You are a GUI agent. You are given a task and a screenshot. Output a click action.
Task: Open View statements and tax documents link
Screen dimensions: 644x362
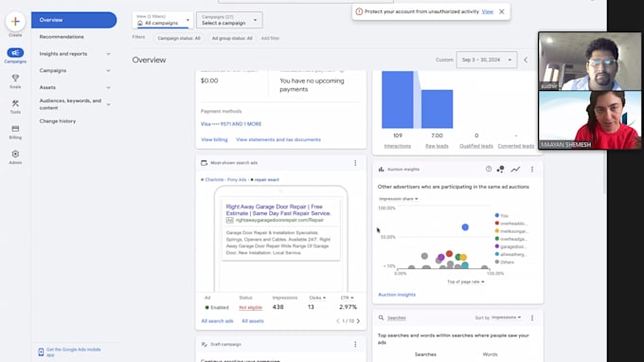pos(278,139)
